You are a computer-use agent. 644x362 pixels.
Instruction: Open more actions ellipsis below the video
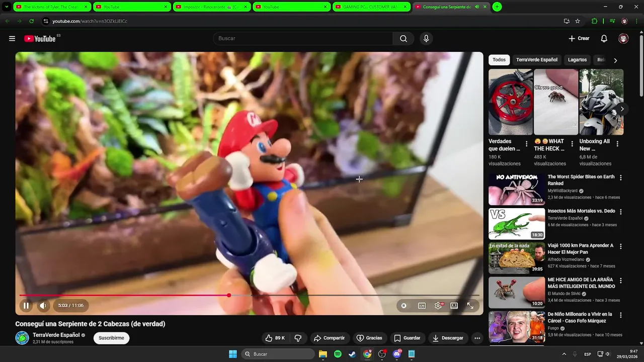click(477, 338)
